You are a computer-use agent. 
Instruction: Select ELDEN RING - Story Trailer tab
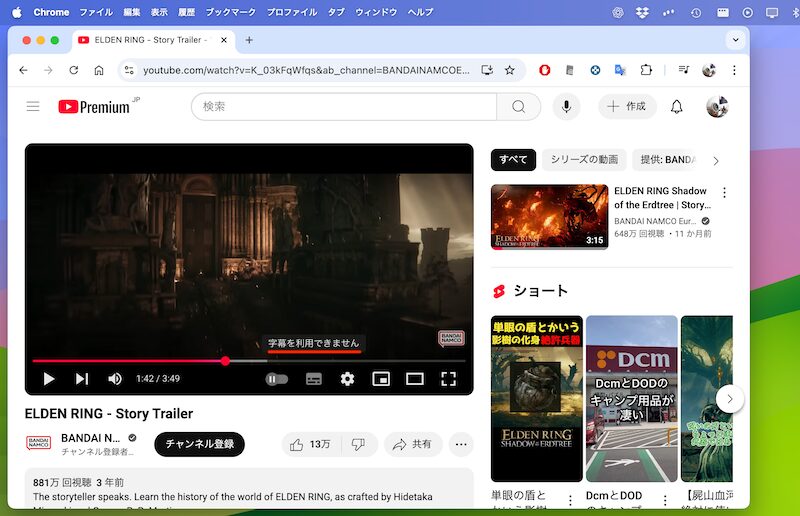click(x=151, y=40)
